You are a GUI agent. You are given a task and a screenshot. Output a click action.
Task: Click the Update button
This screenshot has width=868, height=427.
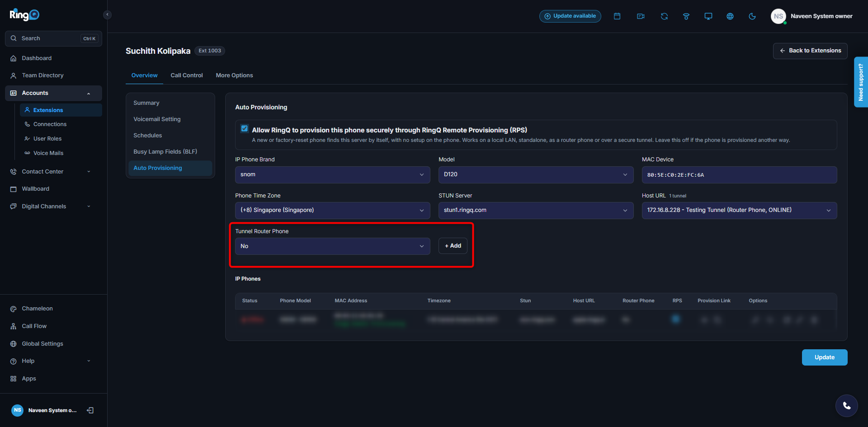pyautogui.click(x=824, y=357)
